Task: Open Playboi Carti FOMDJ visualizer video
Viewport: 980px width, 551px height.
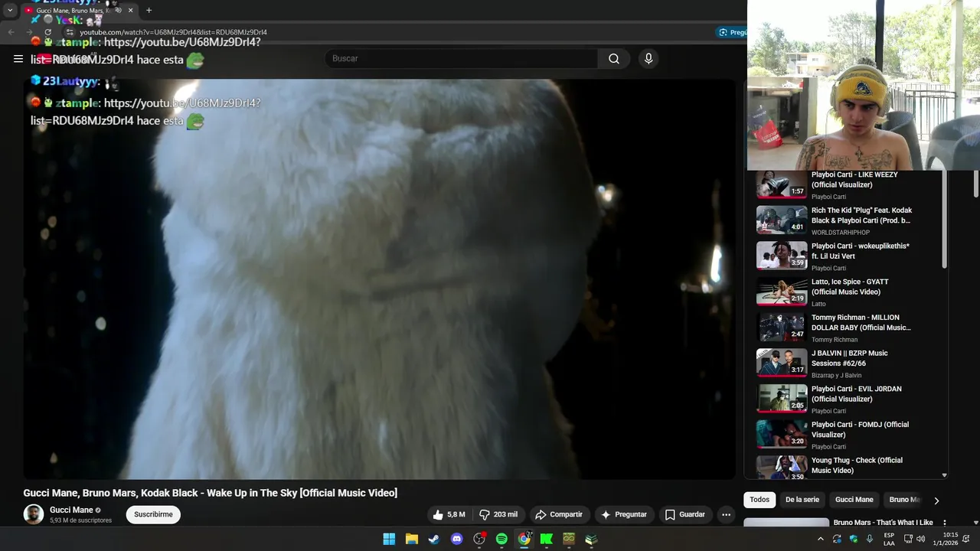Action: coord(860,429)
